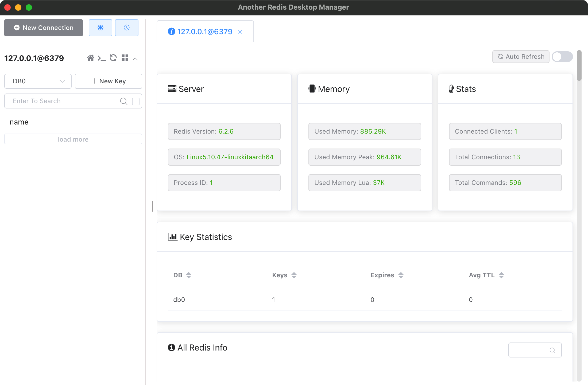Viewport: 588px width, 389px height.
Task: Toggle the Auto Refresh switch
Action: coord(562,57)
